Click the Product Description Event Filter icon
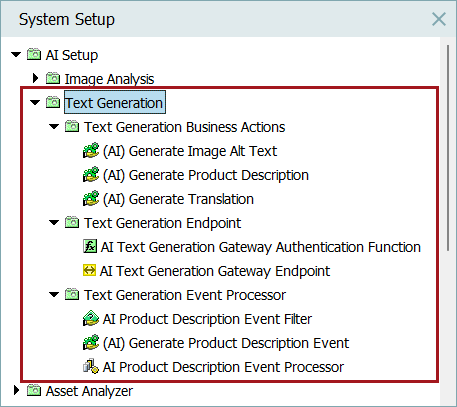The height and width of the screenshot is (407, 457). 91,319
